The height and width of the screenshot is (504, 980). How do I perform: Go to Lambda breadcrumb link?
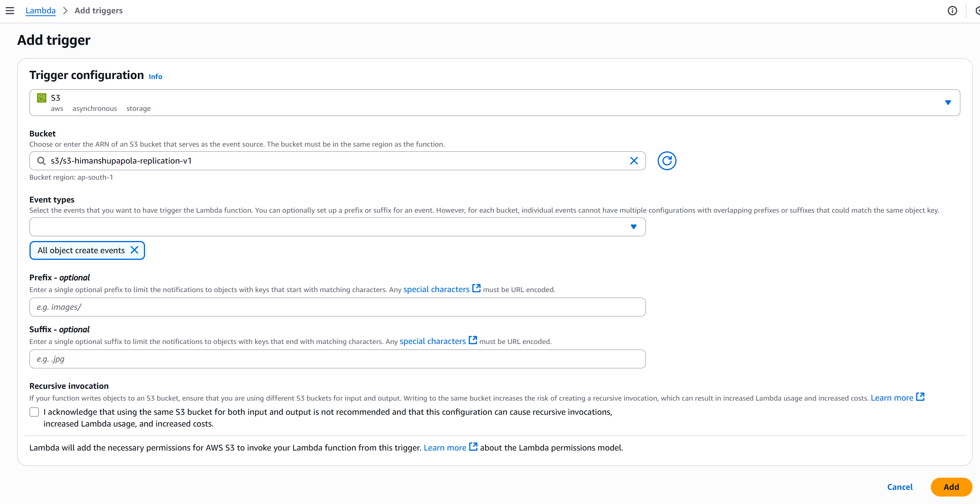[x=40, y=11]
